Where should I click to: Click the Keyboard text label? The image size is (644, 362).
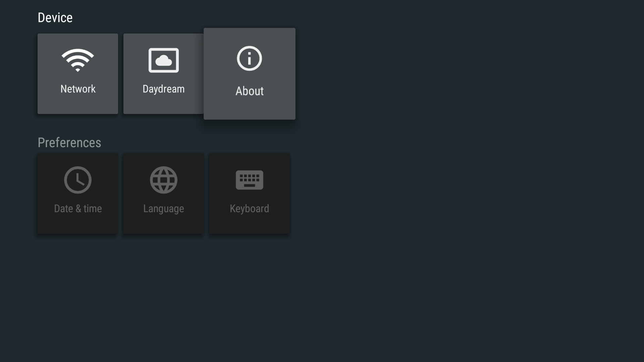[250, 209]
